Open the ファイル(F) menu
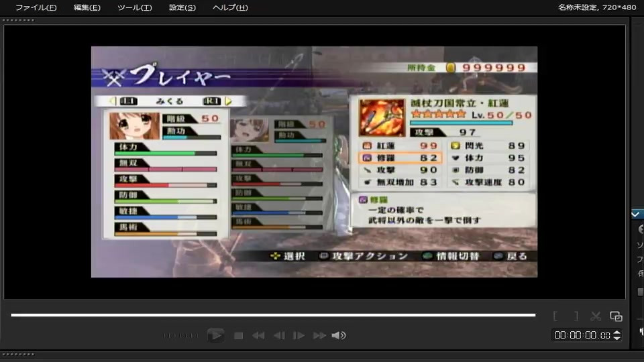644x362 pixels. point(36,7)
